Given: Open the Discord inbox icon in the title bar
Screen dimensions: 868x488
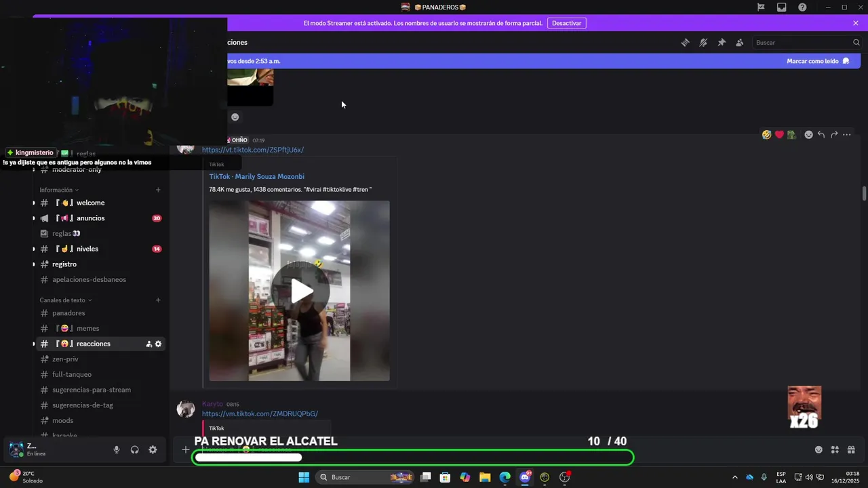Looking at the screenshot, I should pyautogui.click(x=781, y=7).
